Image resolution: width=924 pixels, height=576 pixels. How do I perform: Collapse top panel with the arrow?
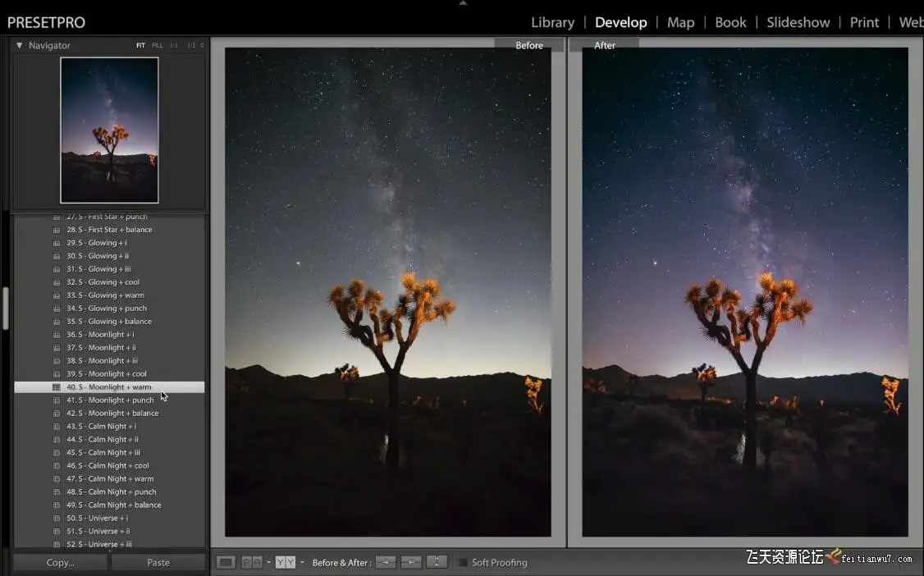(x=463, y=3)
